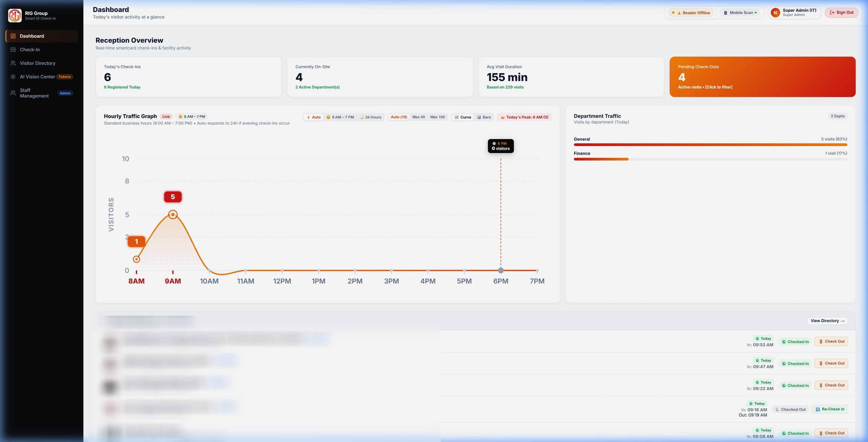Screen dimensions: 868x442
Task: Click the 6PM marker point on graph
Action: click(501, 270)
